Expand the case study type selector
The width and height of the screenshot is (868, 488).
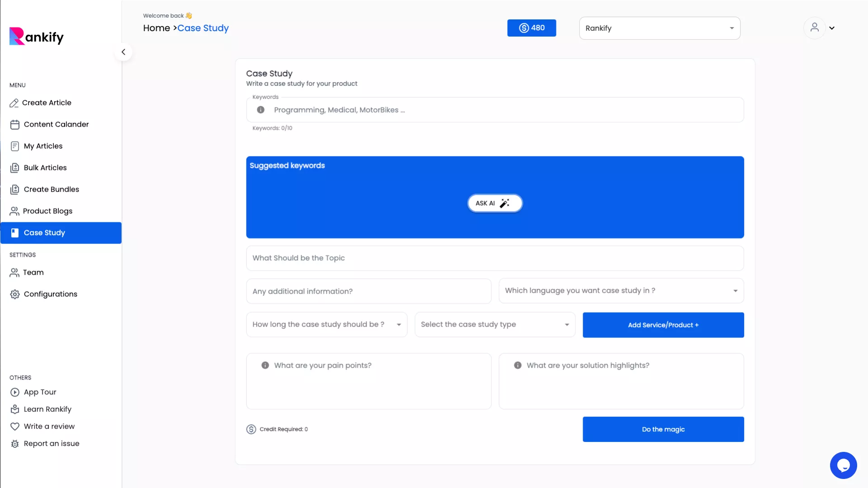(495, 324)
